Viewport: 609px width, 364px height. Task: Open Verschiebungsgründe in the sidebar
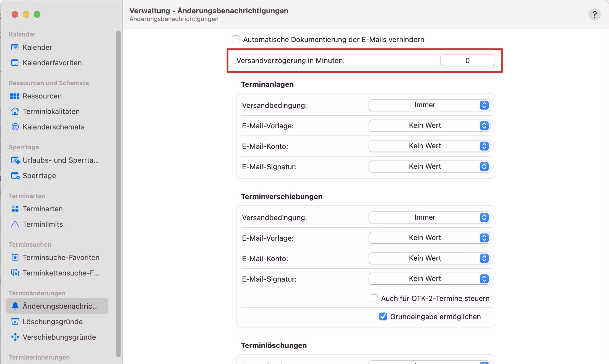[57, 337]
